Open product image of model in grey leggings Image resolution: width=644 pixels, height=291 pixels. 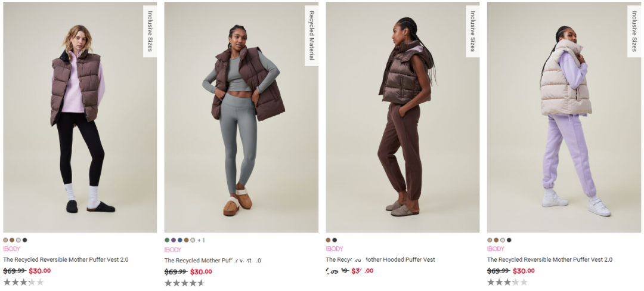(241, 117)
